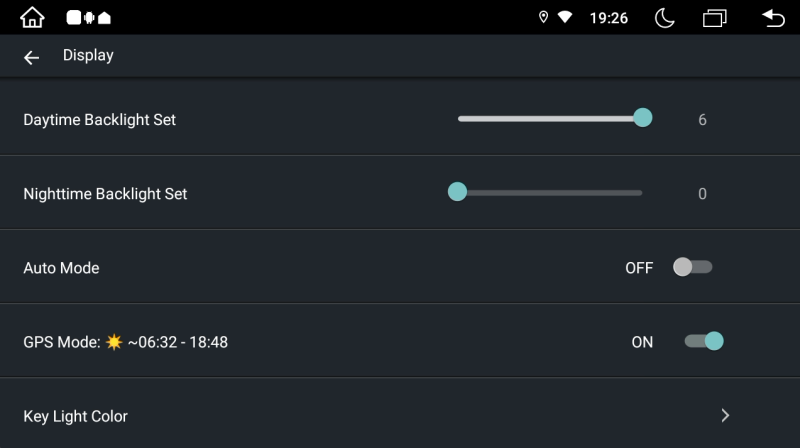Tap the white square notification icon
This screenshot has width=800, height=448.
73,18
